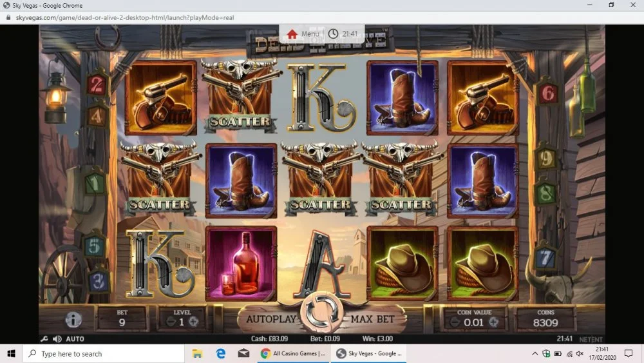Select payline 5 marker

(x=94, y=246)
